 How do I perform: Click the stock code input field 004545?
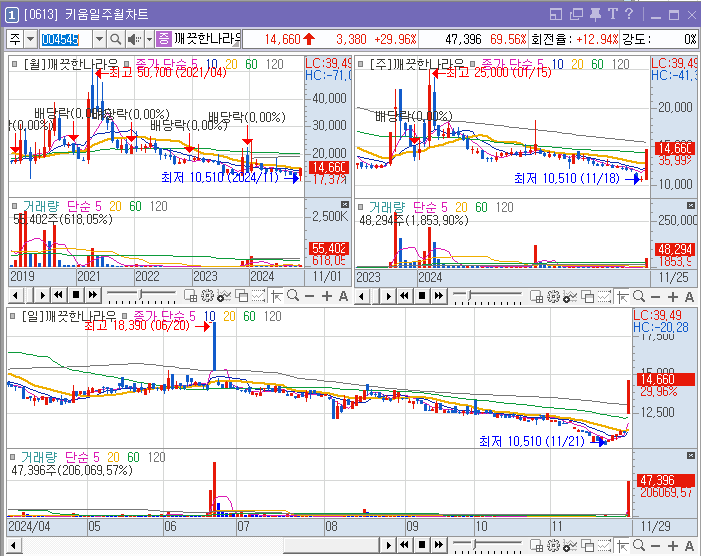(x=66, y=39)
